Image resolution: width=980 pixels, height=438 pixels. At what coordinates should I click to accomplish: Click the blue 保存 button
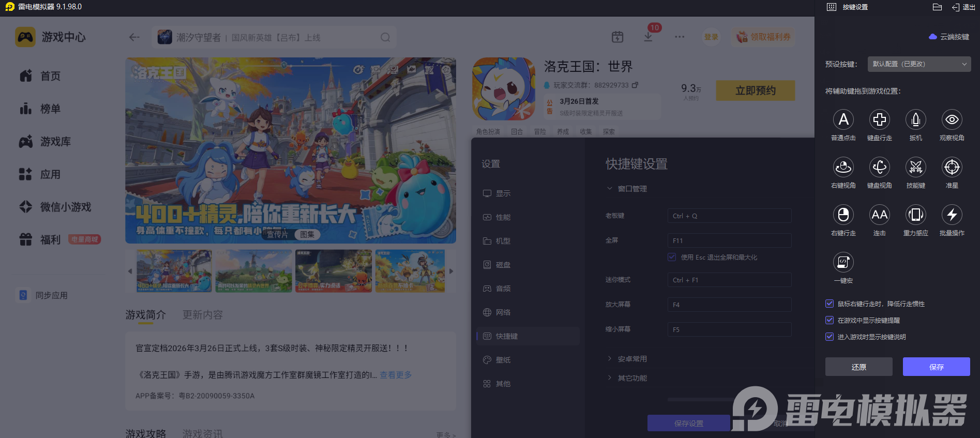coord(936,367)
